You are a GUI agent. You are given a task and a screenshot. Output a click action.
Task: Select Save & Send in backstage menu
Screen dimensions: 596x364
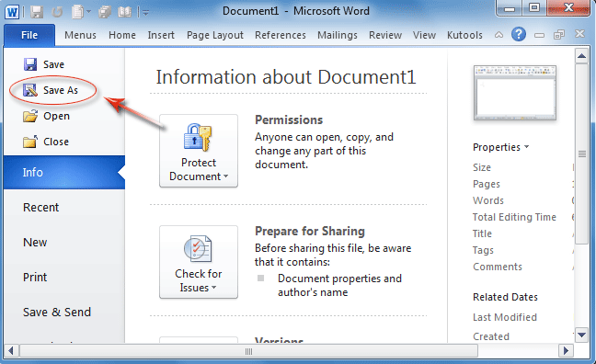pyautogui.click(x=57, y=313)
